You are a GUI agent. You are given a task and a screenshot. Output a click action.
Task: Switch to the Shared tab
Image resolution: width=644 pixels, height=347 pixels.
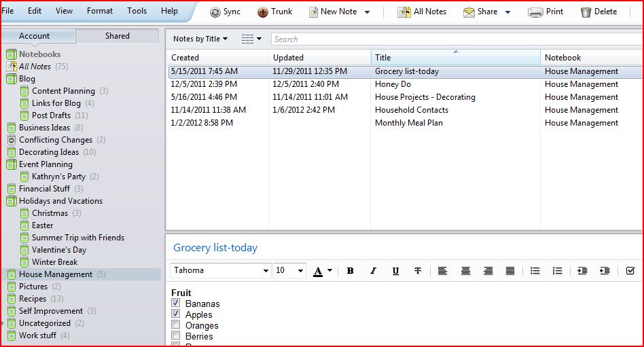click(x=117, y=36)
